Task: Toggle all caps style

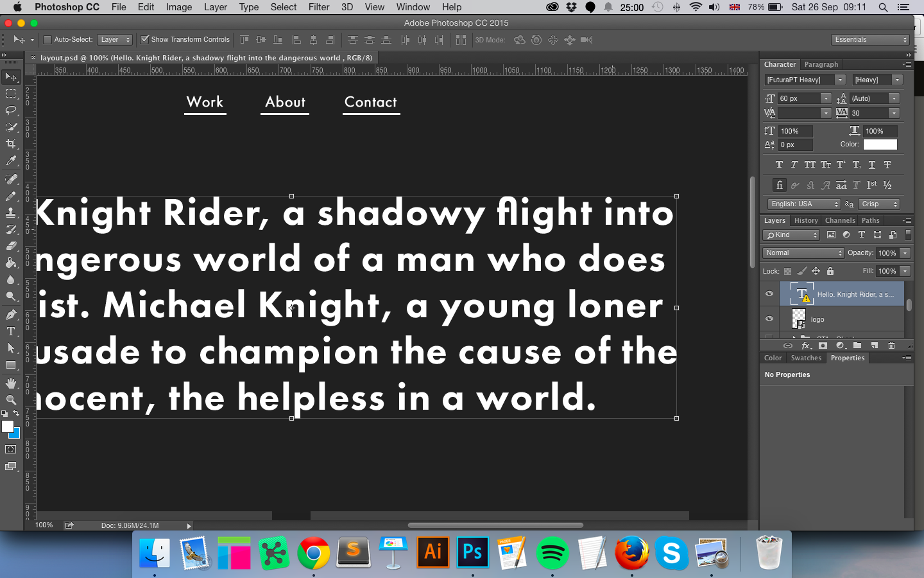Action: click(x=810, y=165)
